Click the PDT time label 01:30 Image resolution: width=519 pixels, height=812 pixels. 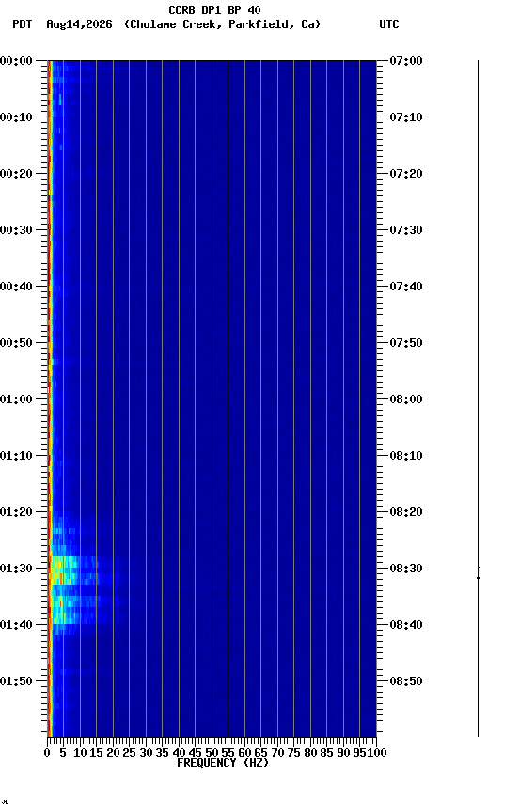pyautogui.click(x=16, y=570)
